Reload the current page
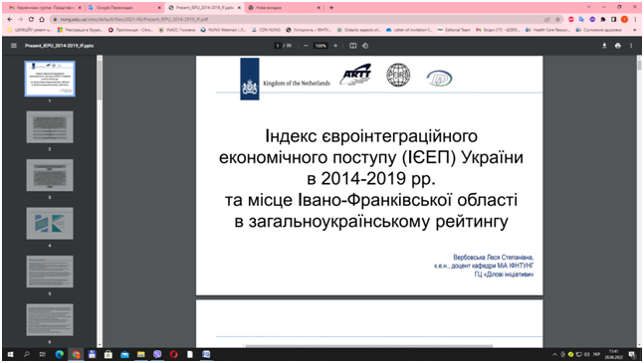 (31, 19)
